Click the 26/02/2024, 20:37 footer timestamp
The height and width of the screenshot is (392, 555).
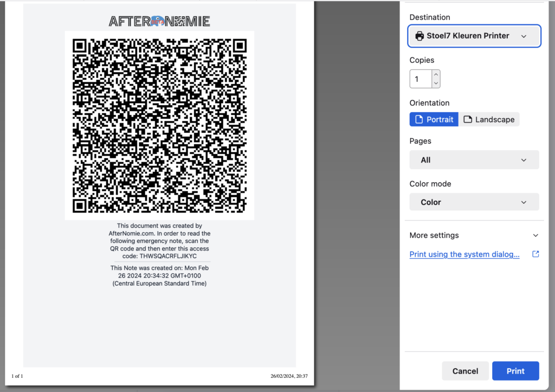coord(289,376)
